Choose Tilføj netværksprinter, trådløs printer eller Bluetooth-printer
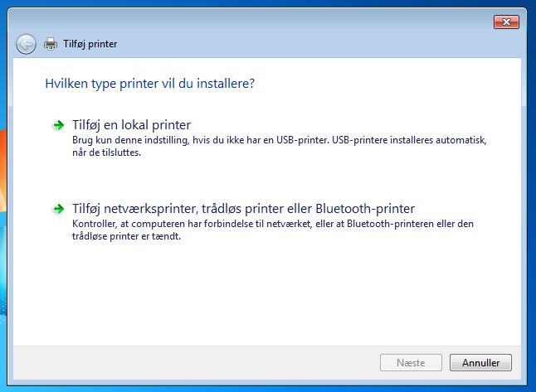536x392 pixels. click(x=243, y=209)
